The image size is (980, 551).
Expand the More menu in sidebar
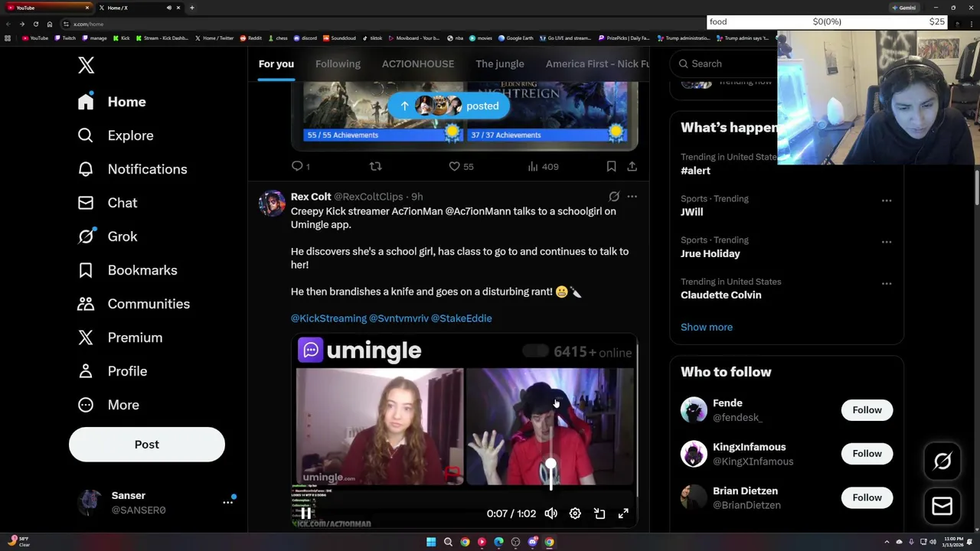pos(108,405)
